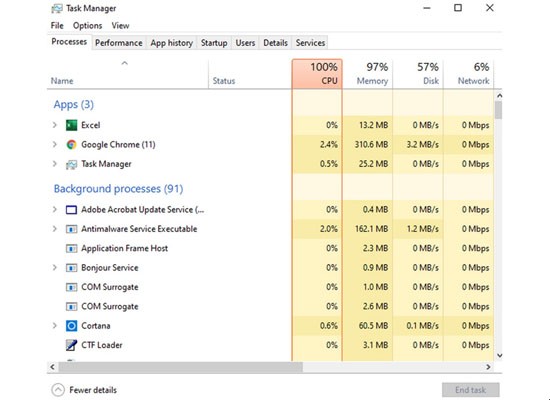Click the End task button
The width and height of the screenshot is (550, 400).
pos(470,390)
